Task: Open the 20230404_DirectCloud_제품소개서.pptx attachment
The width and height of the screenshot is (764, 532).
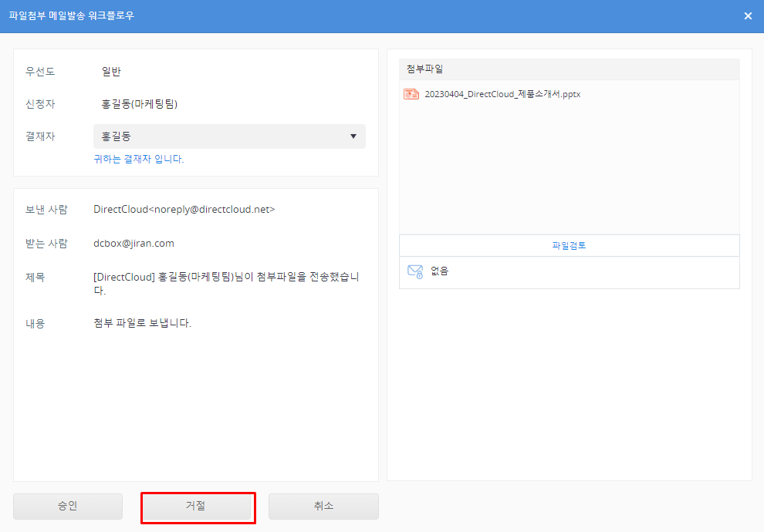Action: 502,94
